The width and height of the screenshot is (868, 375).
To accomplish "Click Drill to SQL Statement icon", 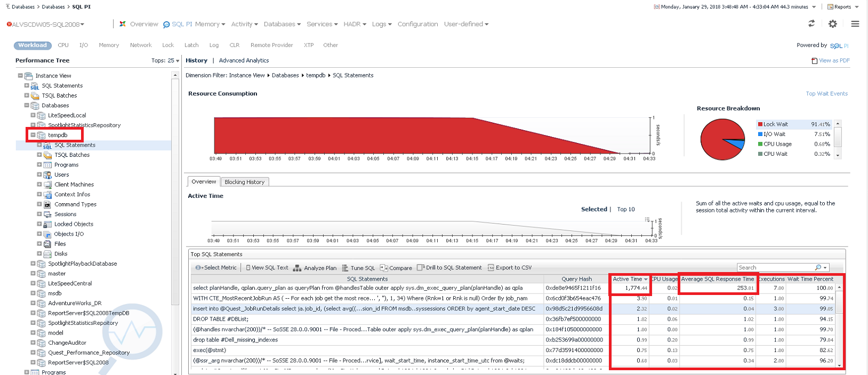I will tap(420, 268).
